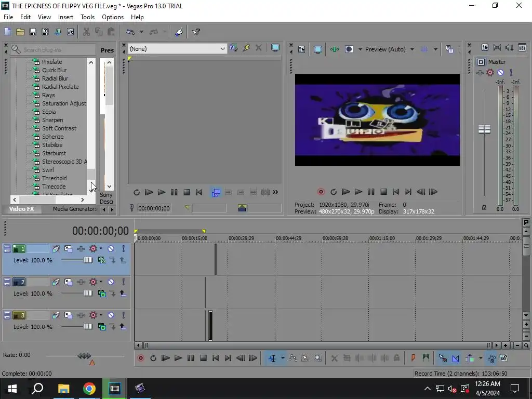The image size is (532, 399).
Task: Mute video track 1
Action: [111, 249]
